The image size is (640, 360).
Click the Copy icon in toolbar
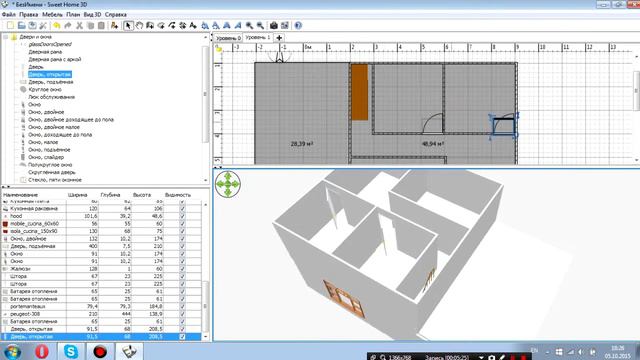pyautogui.click(x=90, y=25)
